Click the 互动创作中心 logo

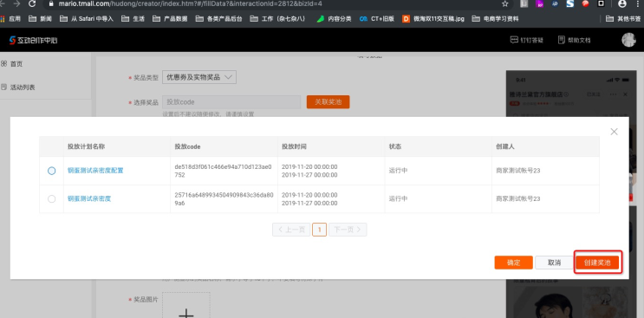[33, 40]
